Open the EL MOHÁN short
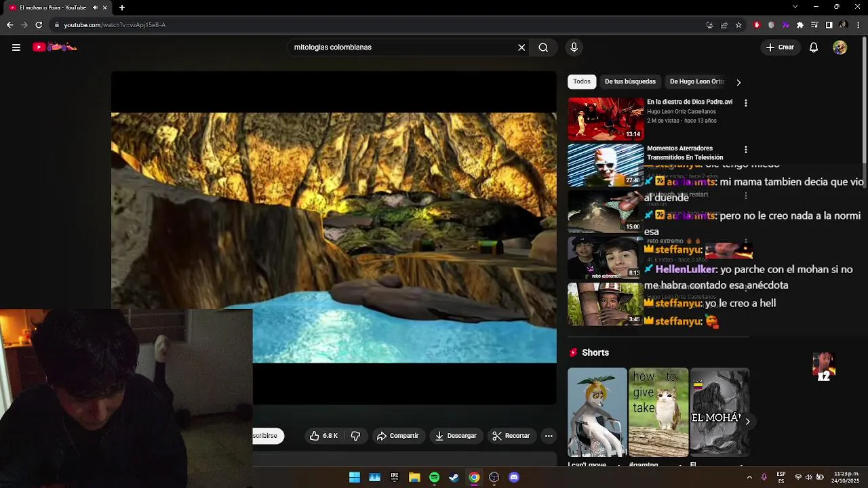 pyautogui.click(x=719, y=412)
